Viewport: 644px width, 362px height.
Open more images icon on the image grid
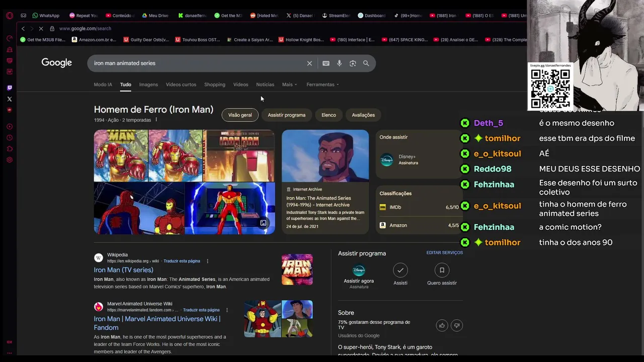pyautogui.click(x=263, y=223)
